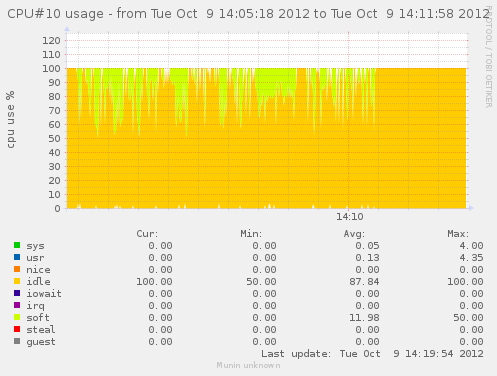
Task: Click the lime soft legend swatch
Action: 17,317
